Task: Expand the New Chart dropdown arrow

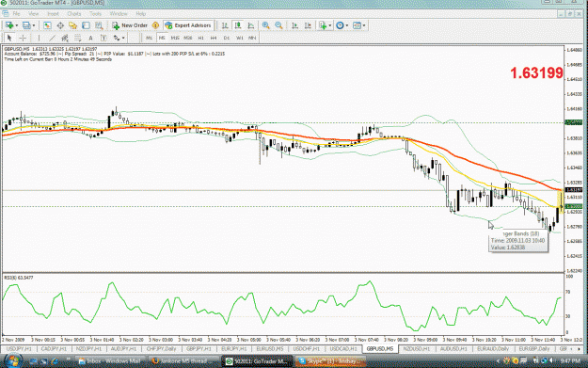Action: [x=17, y=25]
